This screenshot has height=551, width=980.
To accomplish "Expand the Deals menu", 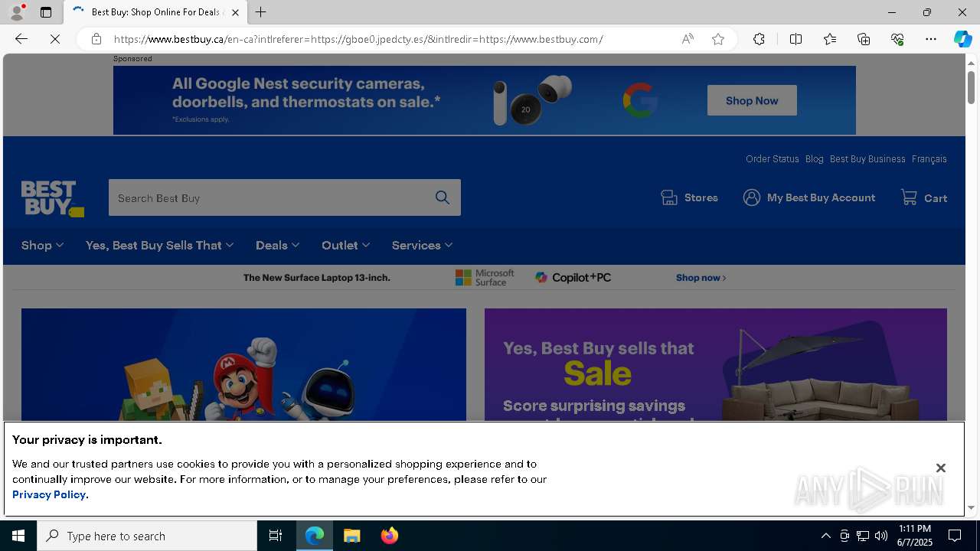I will coord(278,245).
